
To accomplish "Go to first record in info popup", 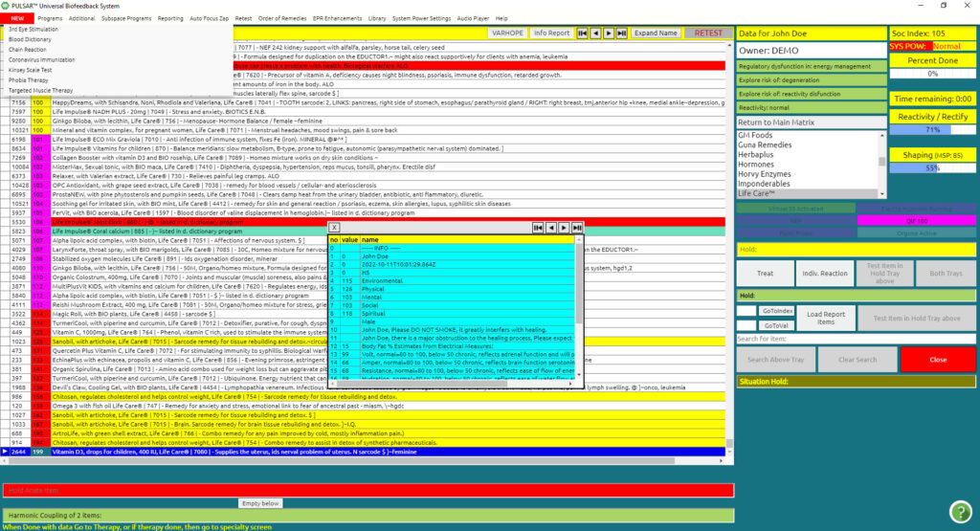I will [x=538, y=228].
